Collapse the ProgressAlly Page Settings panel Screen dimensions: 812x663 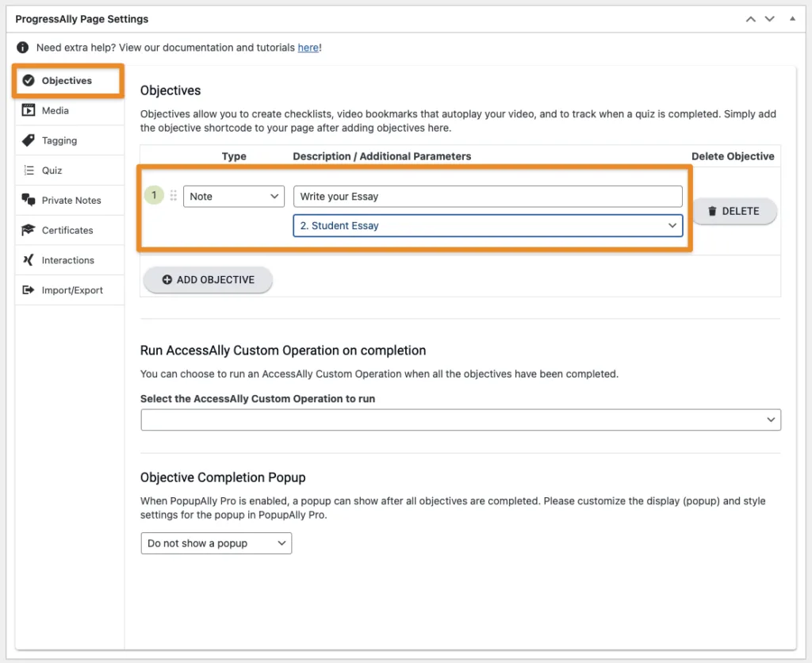pos(792,19)
